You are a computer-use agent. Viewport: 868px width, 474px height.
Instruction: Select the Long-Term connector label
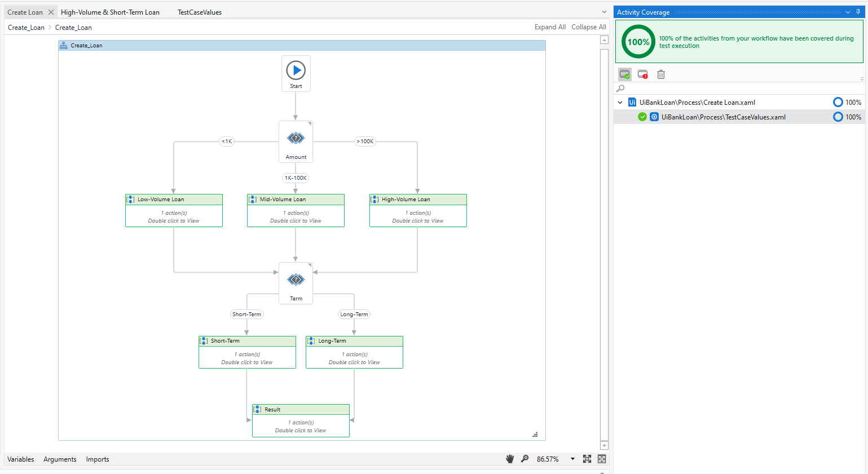pyautogui.click(x=354, y=314)
